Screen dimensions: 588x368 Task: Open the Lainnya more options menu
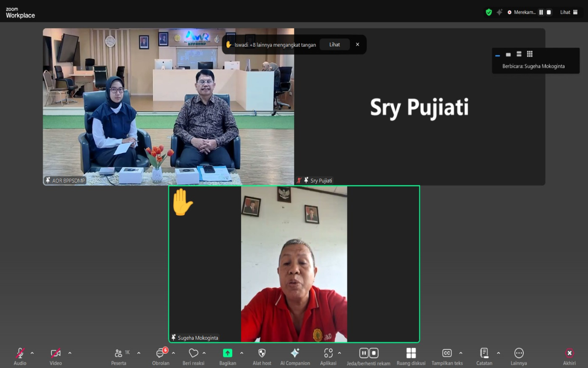coord(519,354)
